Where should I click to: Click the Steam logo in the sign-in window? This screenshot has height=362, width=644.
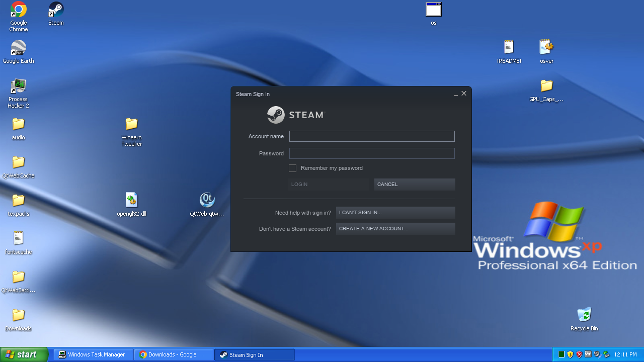296,115
